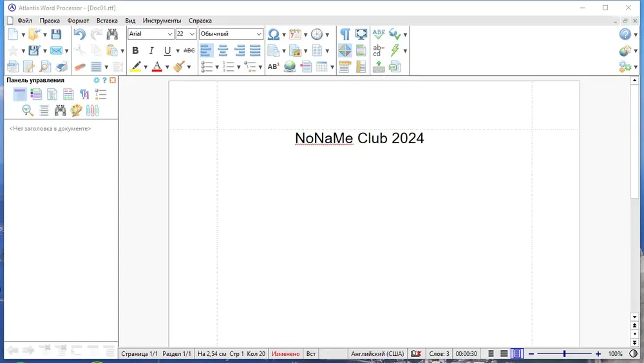This screenshot has height=363, width=644.
Task: Open the Вставка menu
Action: pyautogui.click(x=107, y=21)
